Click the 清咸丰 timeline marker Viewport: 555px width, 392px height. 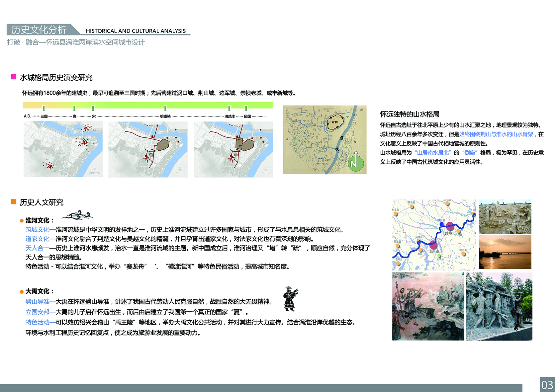[229, 108]
